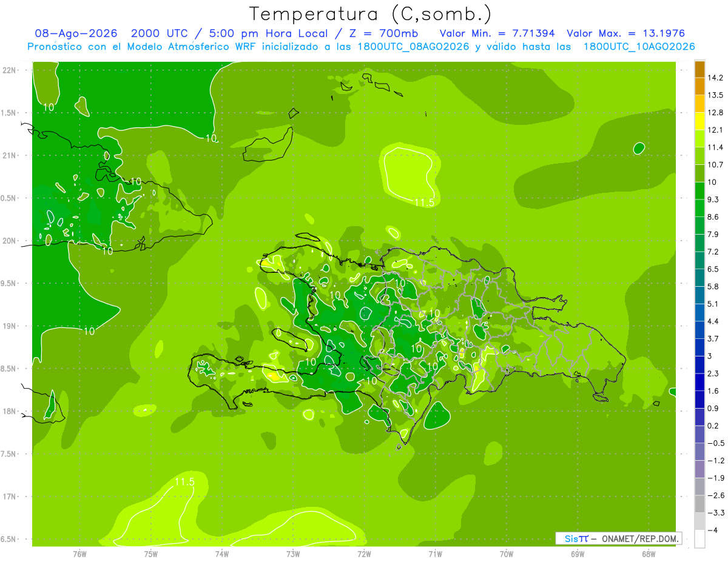Click the "9.3" colorbar label

tap(714, 199)
